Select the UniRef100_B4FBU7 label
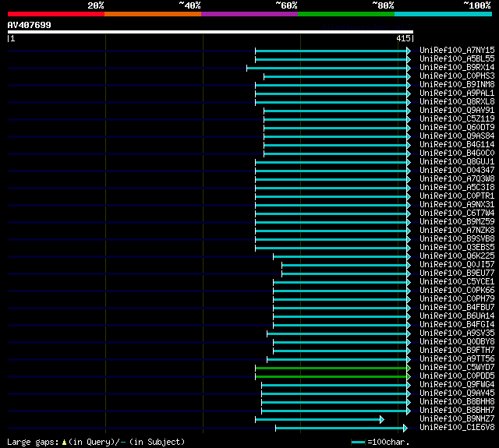The image size is (499, 448). [457, 308]
